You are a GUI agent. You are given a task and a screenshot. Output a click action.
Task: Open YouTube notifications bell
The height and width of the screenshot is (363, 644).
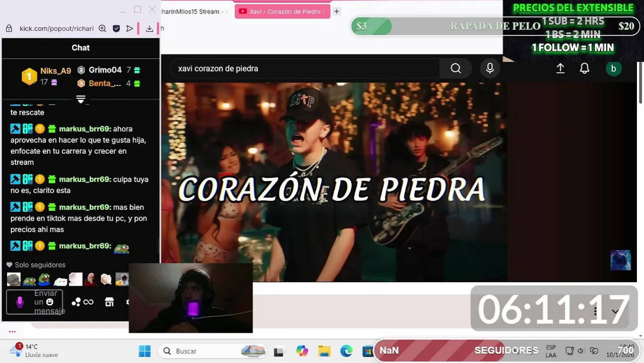click(x=585, y=69)
